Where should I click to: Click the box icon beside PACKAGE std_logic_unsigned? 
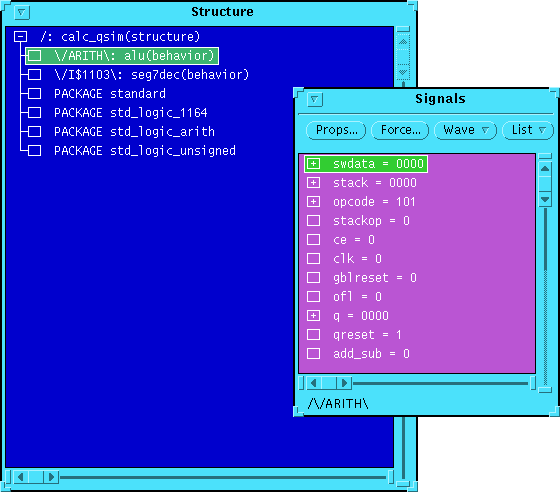[x=35, y=150]
